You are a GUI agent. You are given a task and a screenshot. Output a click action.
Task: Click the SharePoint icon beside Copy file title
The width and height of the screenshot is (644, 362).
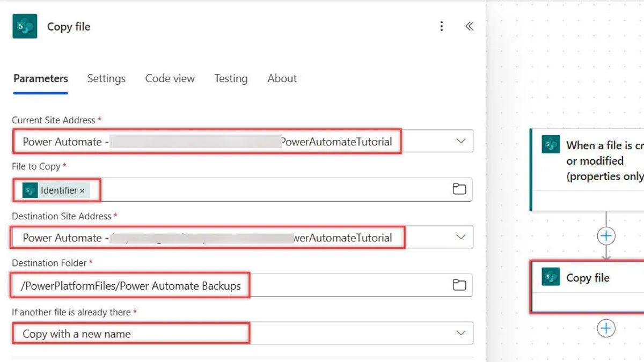(25, 26)
